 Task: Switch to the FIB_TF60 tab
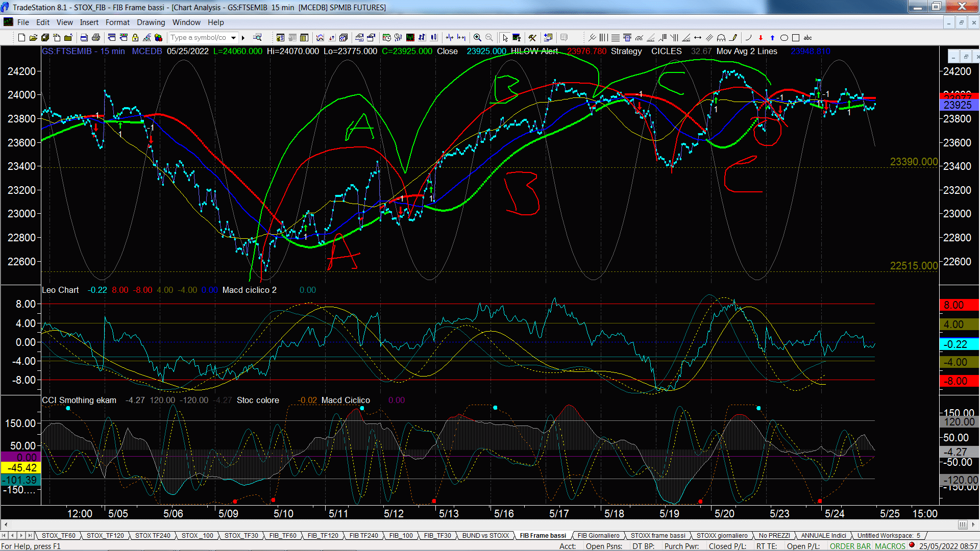pos(283,536)
